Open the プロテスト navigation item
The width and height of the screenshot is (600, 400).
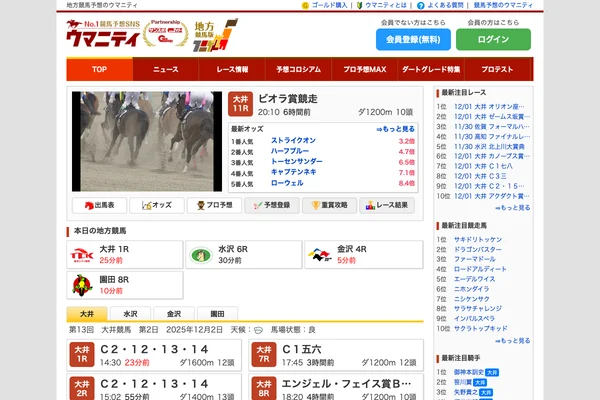497,69
